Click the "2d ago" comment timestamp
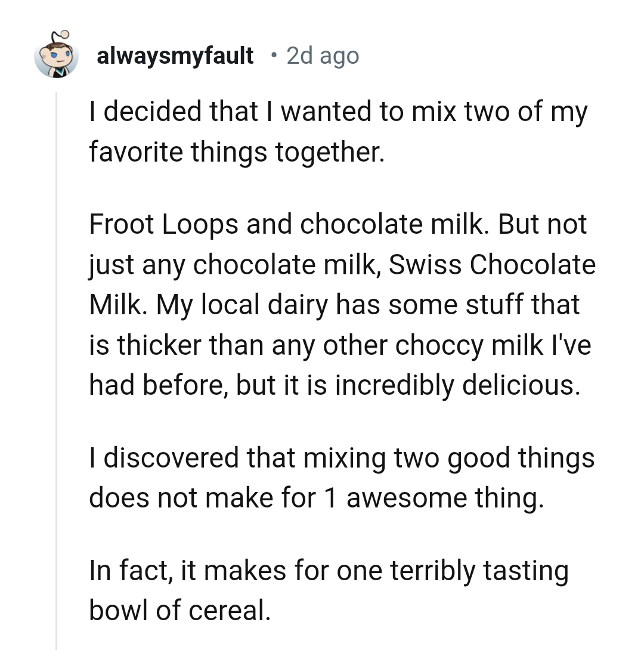This screenshot has height=650, width=644. (x=323, y=56)
